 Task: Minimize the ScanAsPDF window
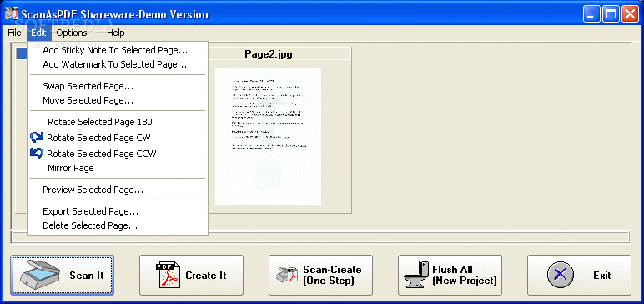coord(591,14)
